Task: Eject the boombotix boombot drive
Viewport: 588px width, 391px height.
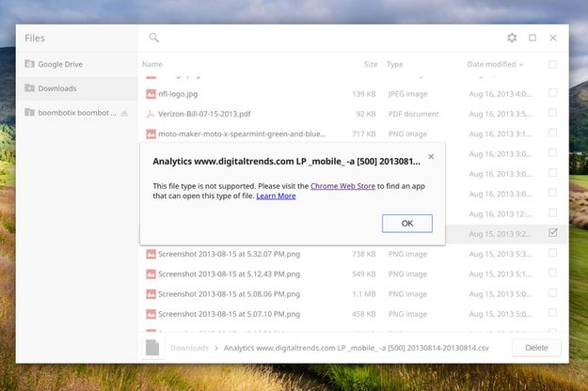Action: coord(124,113)
